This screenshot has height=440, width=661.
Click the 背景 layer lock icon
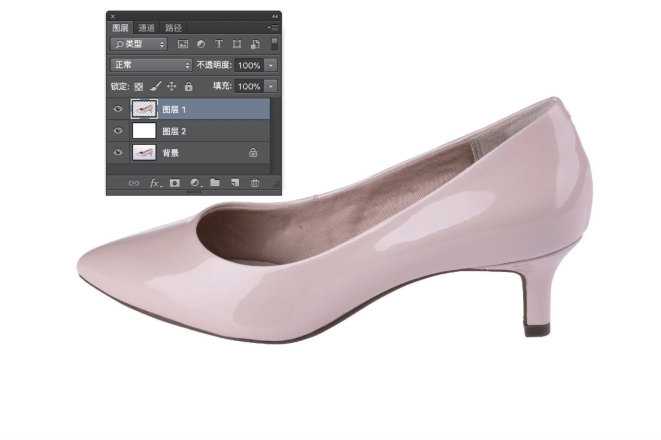[253, 152]
